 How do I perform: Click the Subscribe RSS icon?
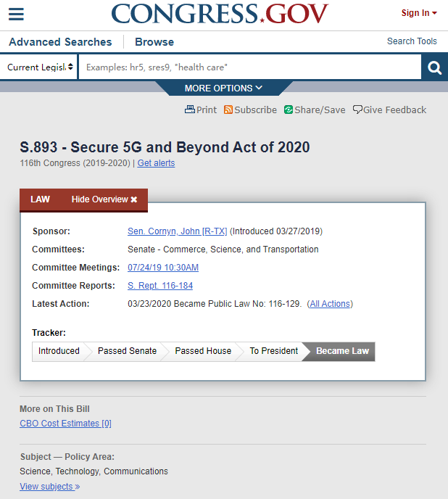click(228, 110)
